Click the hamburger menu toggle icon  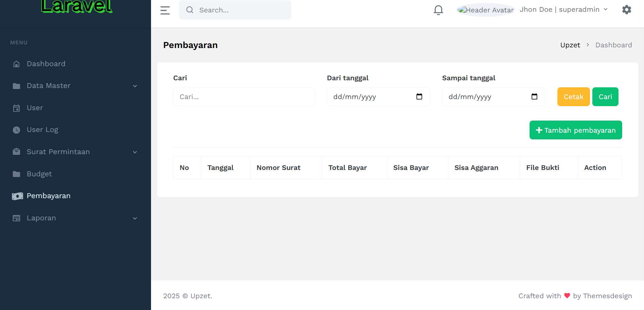(165, 10)
